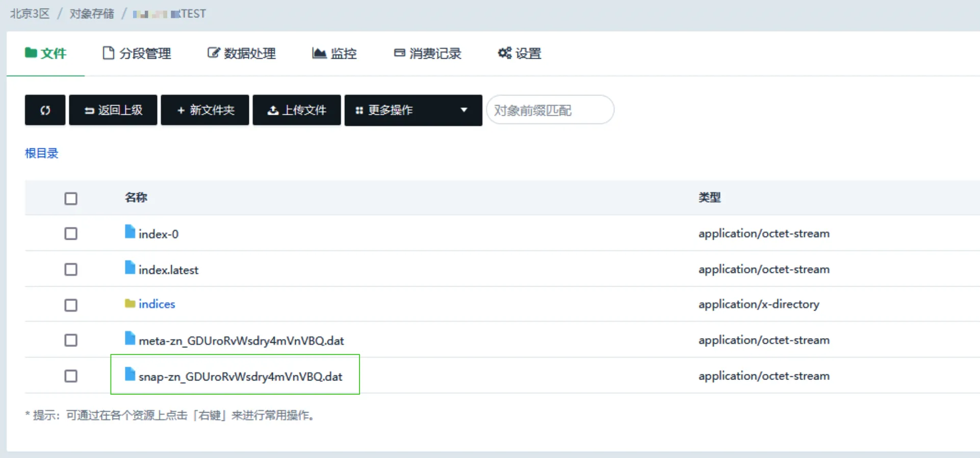
Task: Expand the 更多操作 dropdown
Action: pyautogui.click(x=413, y=110)
